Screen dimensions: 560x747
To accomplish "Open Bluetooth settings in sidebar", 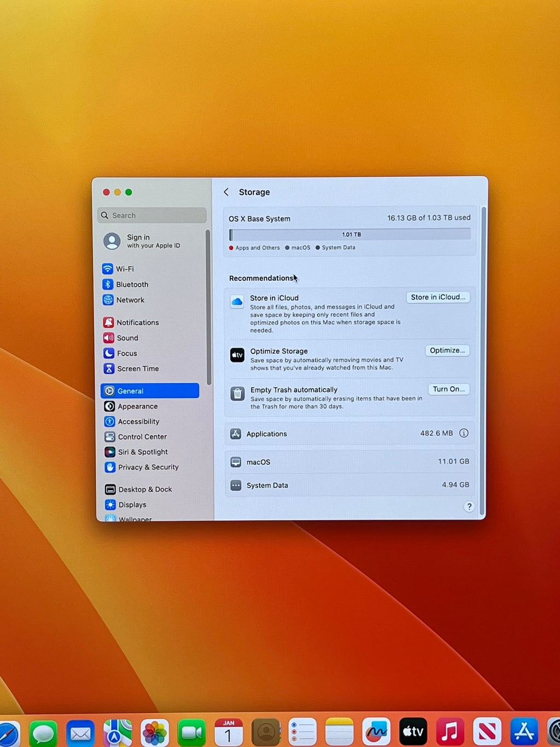I will 125,285.
